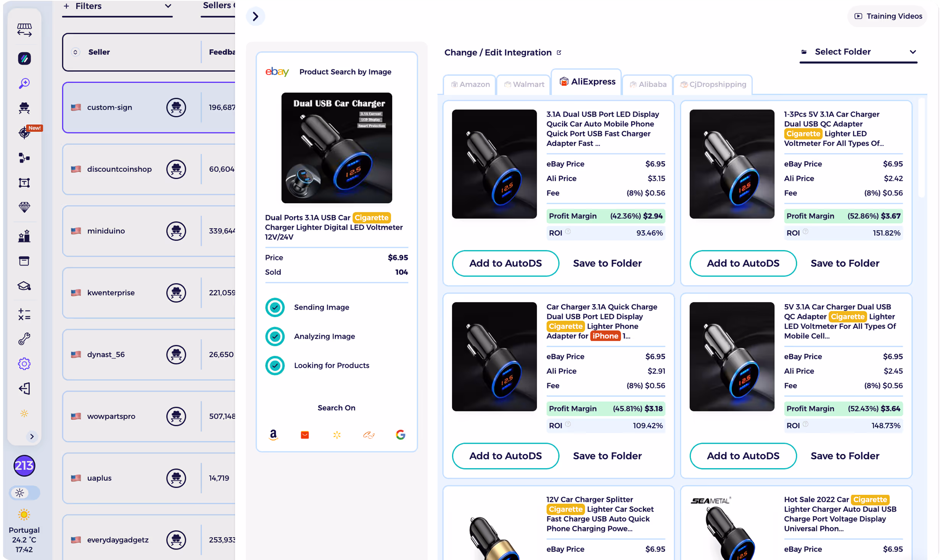Expand the Filters dropdown
The height and width of the screenshot is (560, 940).
click(117, 6)
